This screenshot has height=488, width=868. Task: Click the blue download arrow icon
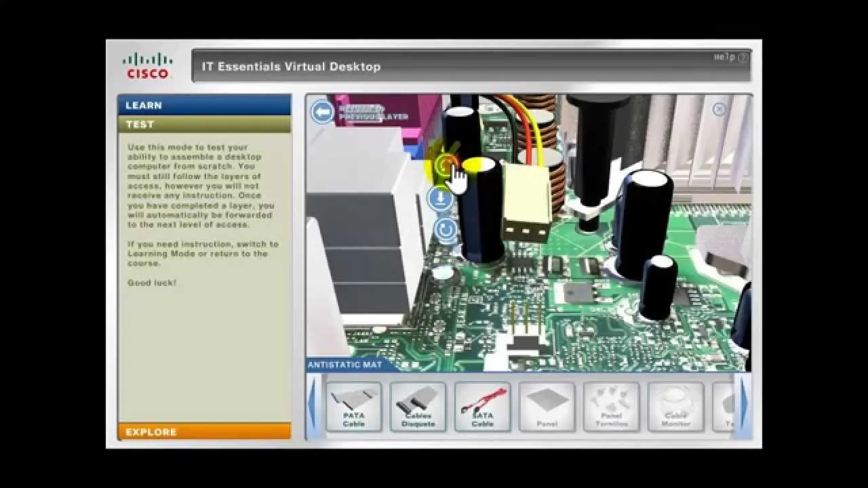[441, 199]
